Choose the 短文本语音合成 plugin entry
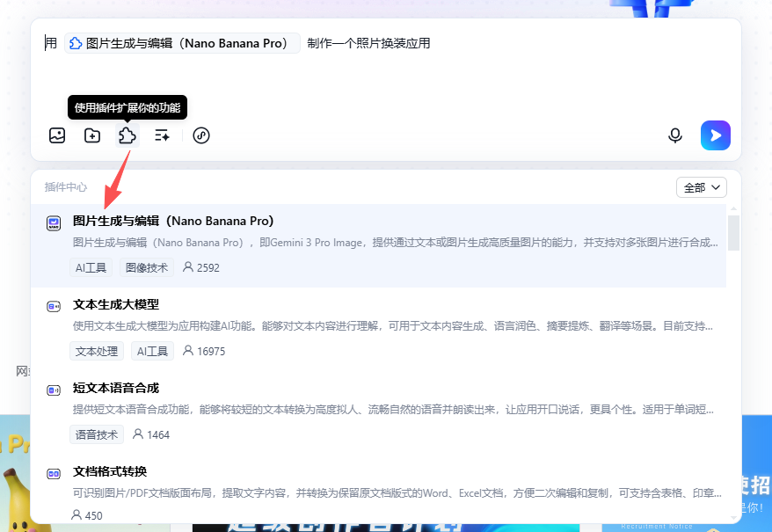772x532 pixels. [x=116, y=388]
